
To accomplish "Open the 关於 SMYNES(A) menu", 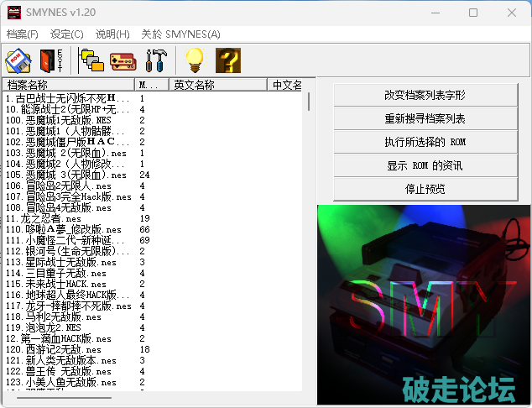I will pyautogui.click(x=180, y=34).
